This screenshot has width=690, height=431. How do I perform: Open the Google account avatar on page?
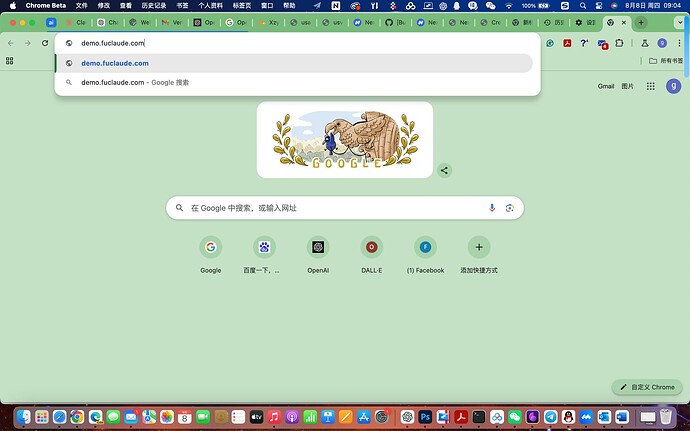[x=673, y=86]
